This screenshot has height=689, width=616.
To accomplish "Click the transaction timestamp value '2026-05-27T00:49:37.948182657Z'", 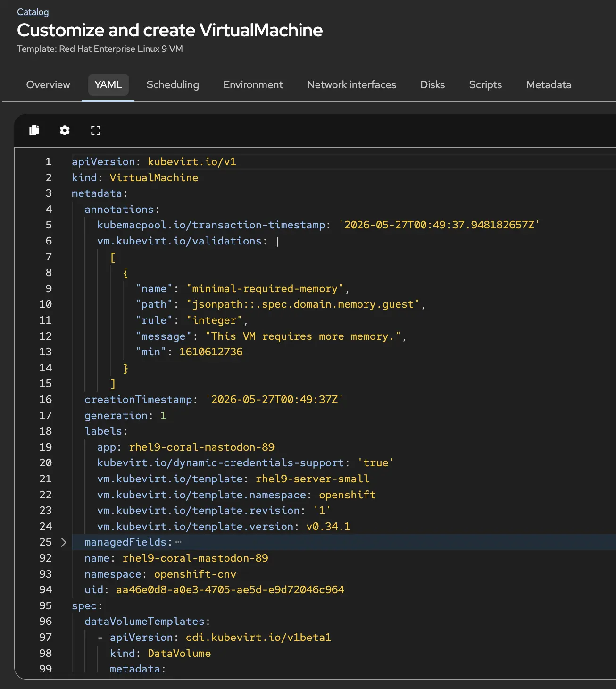I will (439, 225).
